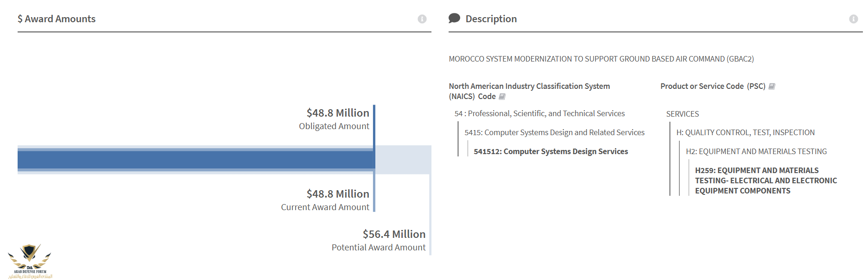Click the Award Amounts info icon
868x280 pixels.
tap(422, 19)
